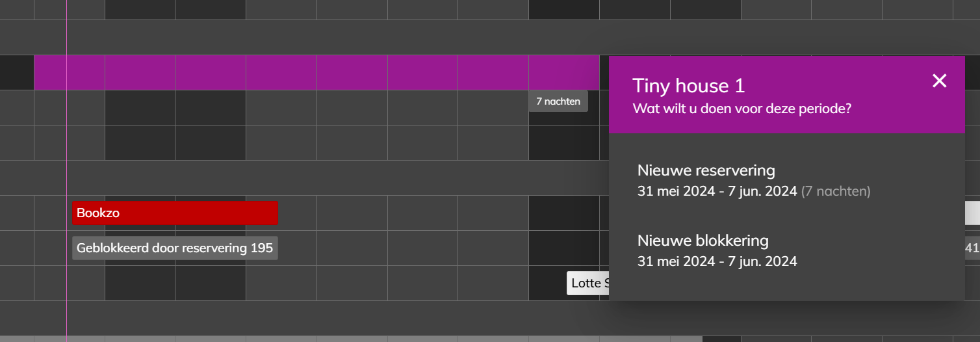The image size is (980, 342).
Task: Click the small 7 nachten tooltip badge
Action: (x=558, y=101)
